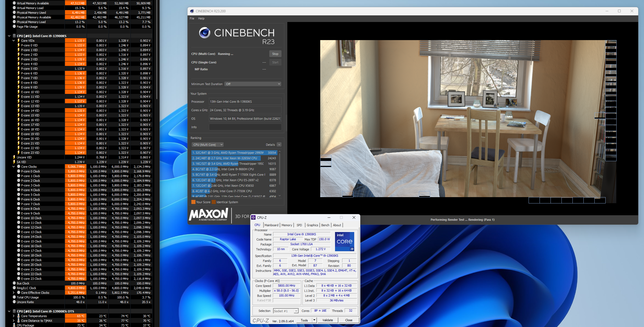Click the Processor field in Cinebench
Screen dimensions: 644x327
pos(245,102)
